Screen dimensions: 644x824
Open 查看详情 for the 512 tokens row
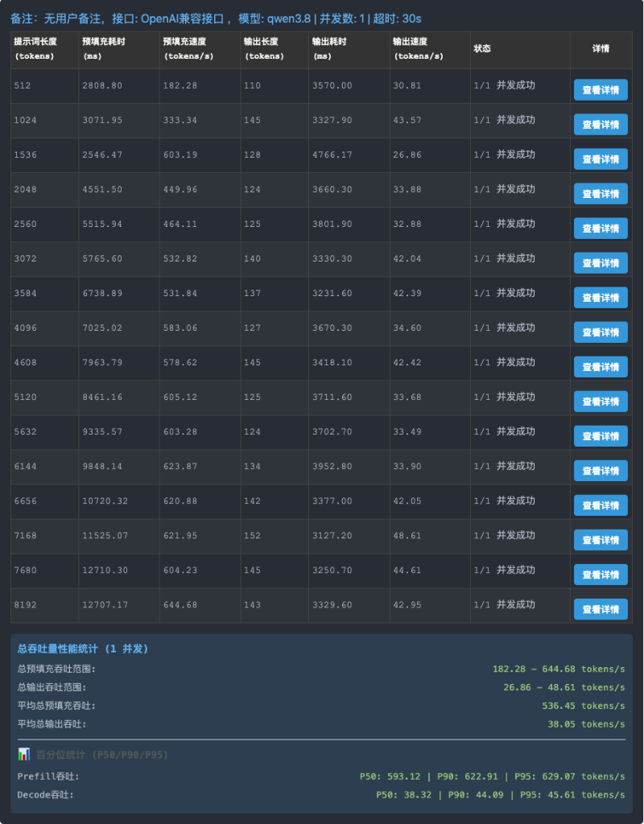click(x=601, y=90)
